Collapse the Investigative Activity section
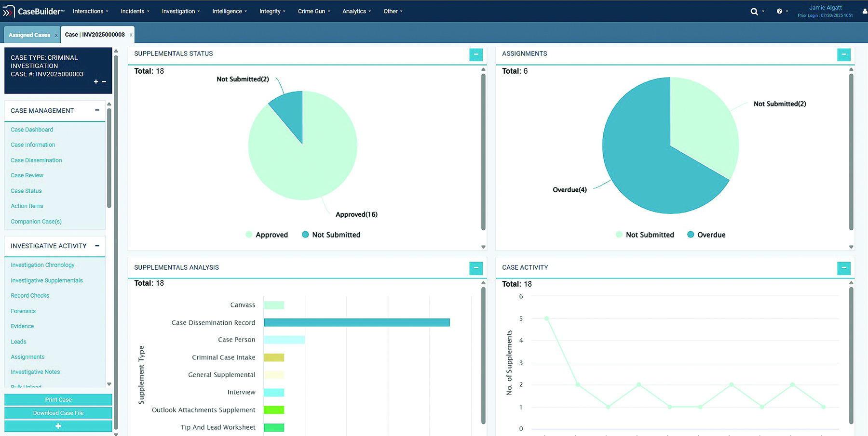This screenshot has height=436, width=868. tap(97, 246)
